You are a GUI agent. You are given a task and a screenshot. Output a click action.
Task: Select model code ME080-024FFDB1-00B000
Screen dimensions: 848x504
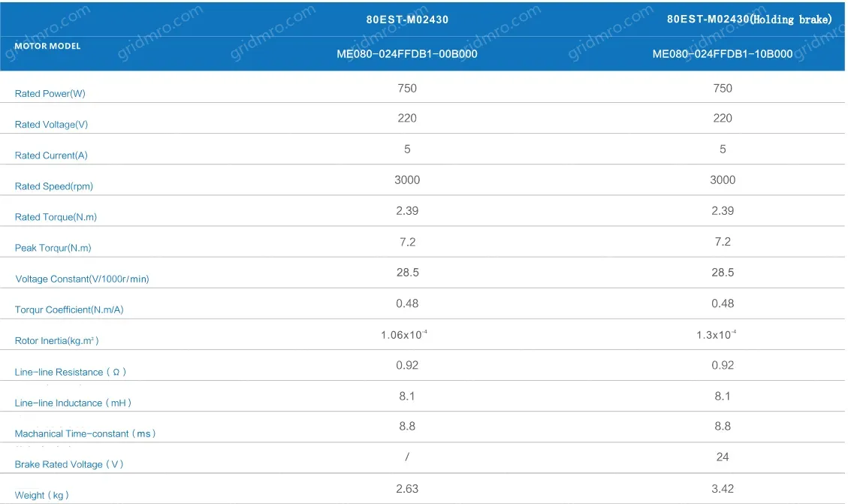coord(407,54)
